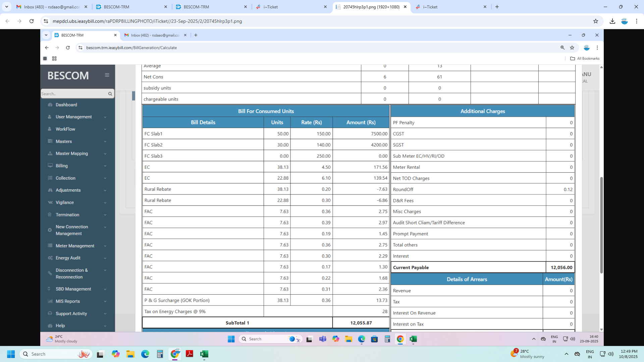Open Calculator app from taskbar
The image size is (644, 362).
coord(160,354)
